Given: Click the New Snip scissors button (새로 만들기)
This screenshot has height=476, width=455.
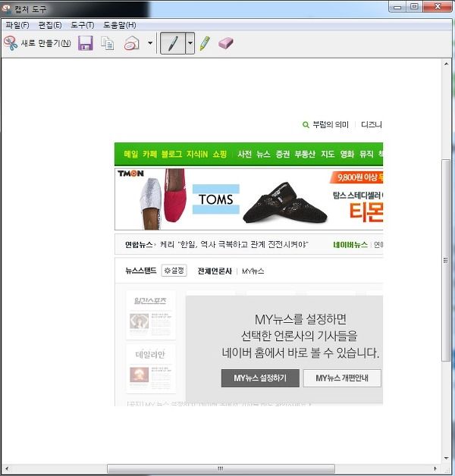Looking at the screenshot, I should coord(37,43).
